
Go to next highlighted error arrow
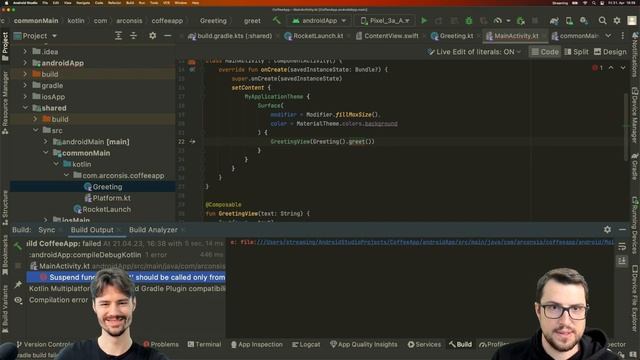[x=623, y=68]
